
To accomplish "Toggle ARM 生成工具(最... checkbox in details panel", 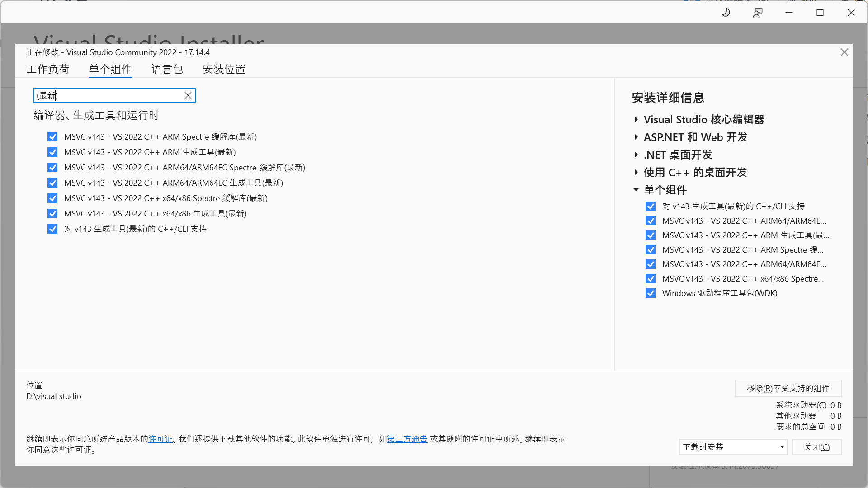I will tap(651, 235).
